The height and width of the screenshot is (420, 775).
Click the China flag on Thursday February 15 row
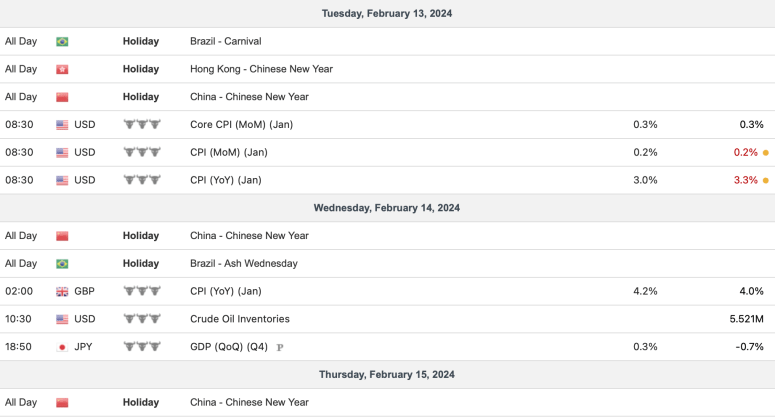pos(62,403)
